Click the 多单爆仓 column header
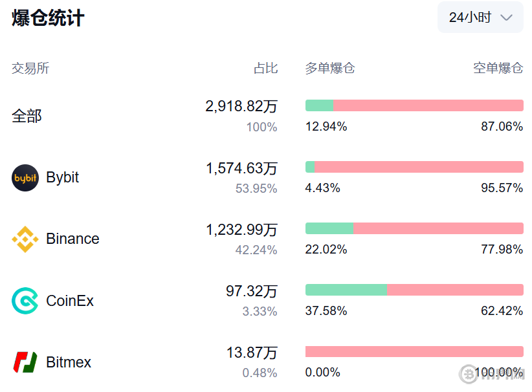 pos(330,68)
